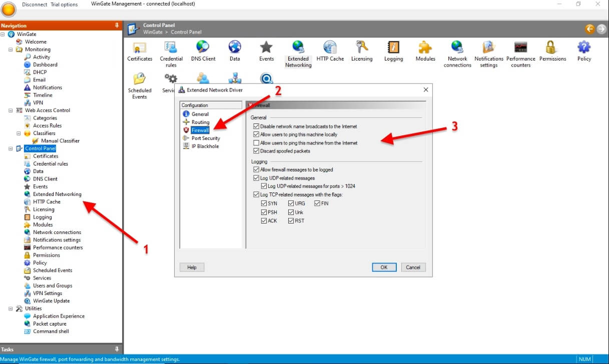
Task: Uncheck the RST flag checkbox
Action: pyautogui.click(x=291, y=220)
